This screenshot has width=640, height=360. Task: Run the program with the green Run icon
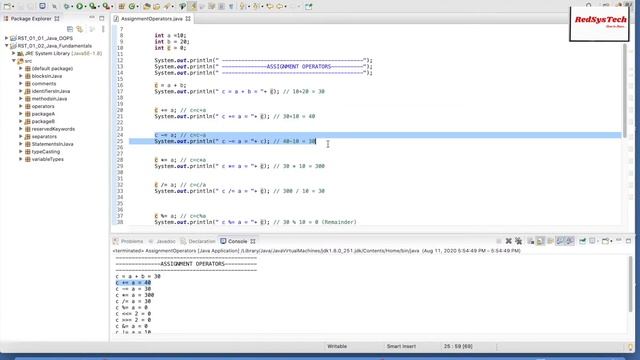tap(80, 6)
